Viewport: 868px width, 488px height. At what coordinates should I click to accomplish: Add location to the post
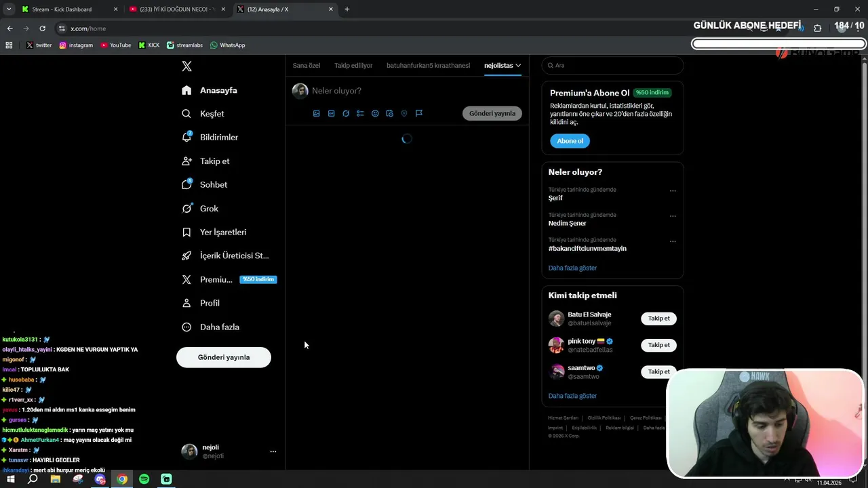[x=404, y=113]
